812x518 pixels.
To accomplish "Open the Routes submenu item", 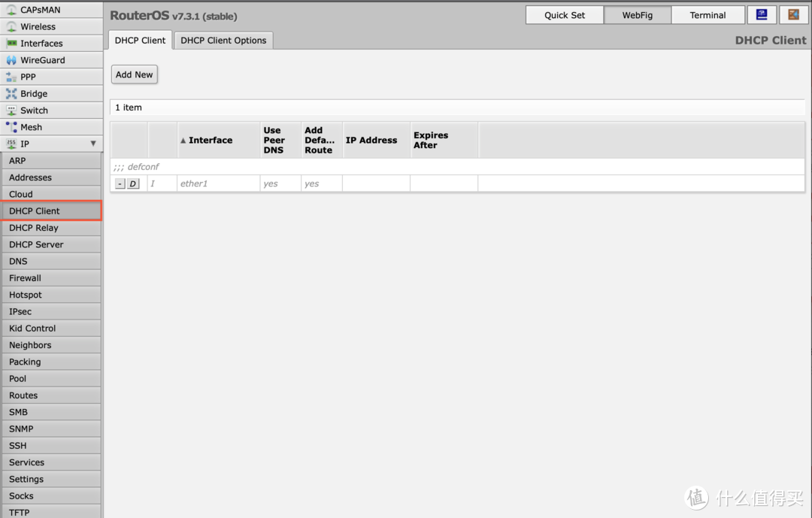I will [x=51, y=395].
